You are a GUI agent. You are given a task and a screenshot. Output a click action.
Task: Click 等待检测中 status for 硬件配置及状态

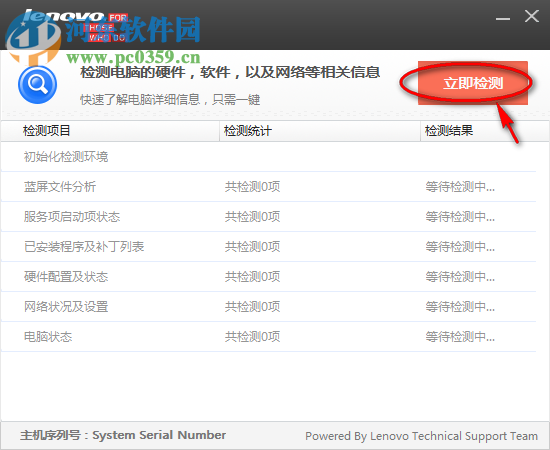pyautogui.click(x=460, y=277)
